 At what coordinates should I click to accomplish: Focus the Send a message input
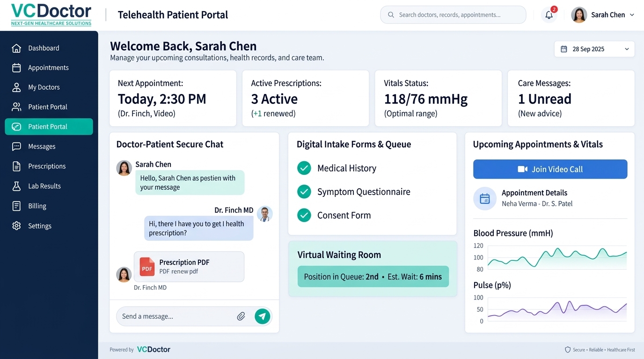177,316
